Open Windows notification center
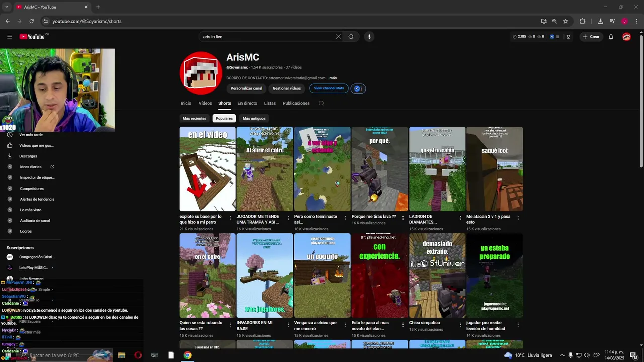This screenshot has width=644, height=362. pos(634,355)
